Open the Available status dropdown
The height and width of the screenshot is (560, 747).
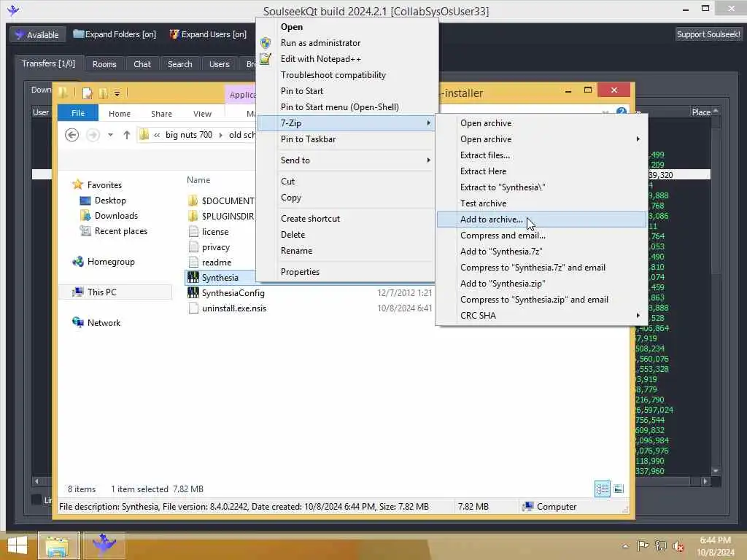tap(37, 35)
